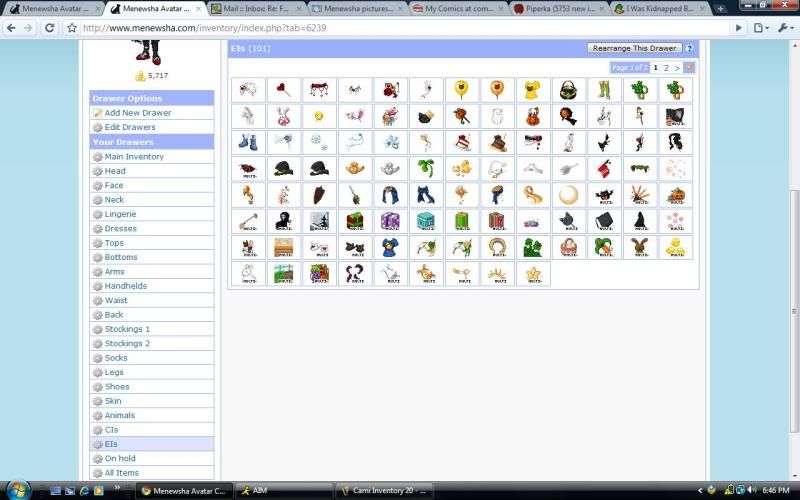The width and height of the screenshot is (800, 500).
Task: Open the orange page jump dropdown
Action: pyautogui.click(x=689, y=67)
